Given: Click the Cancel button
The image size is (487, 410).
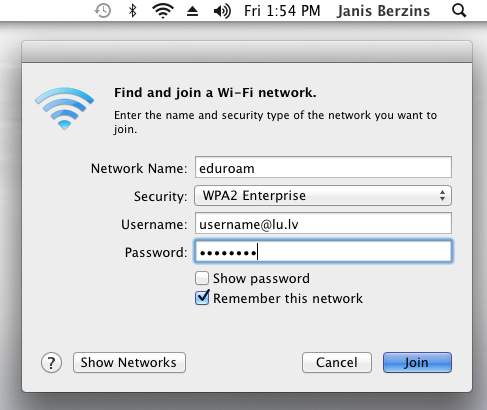Looking at the screenshot, I should [337, 362].
